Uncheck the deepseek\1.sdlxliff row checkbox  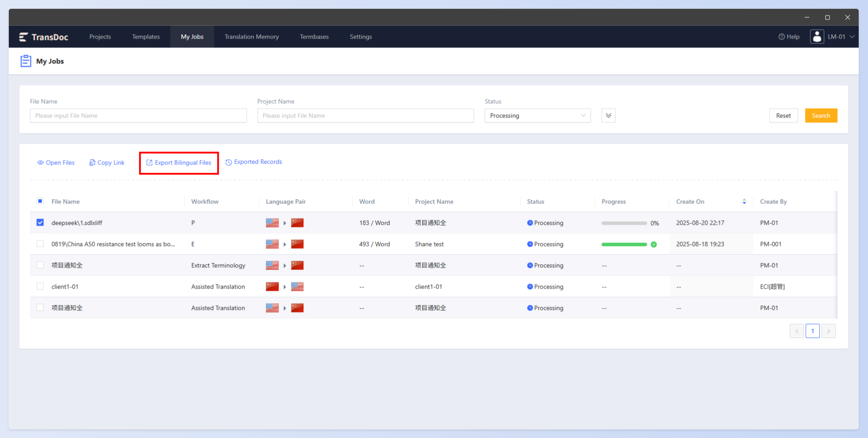click(40, 223)
